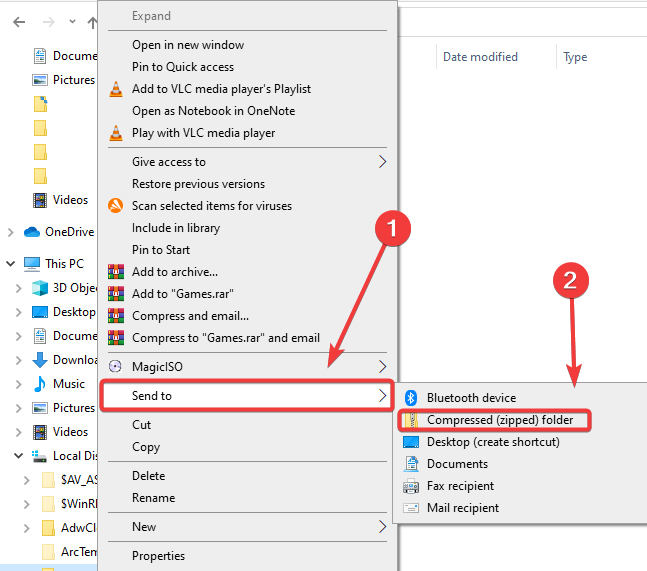Choose Rename from the context menu

coord(153,498)
